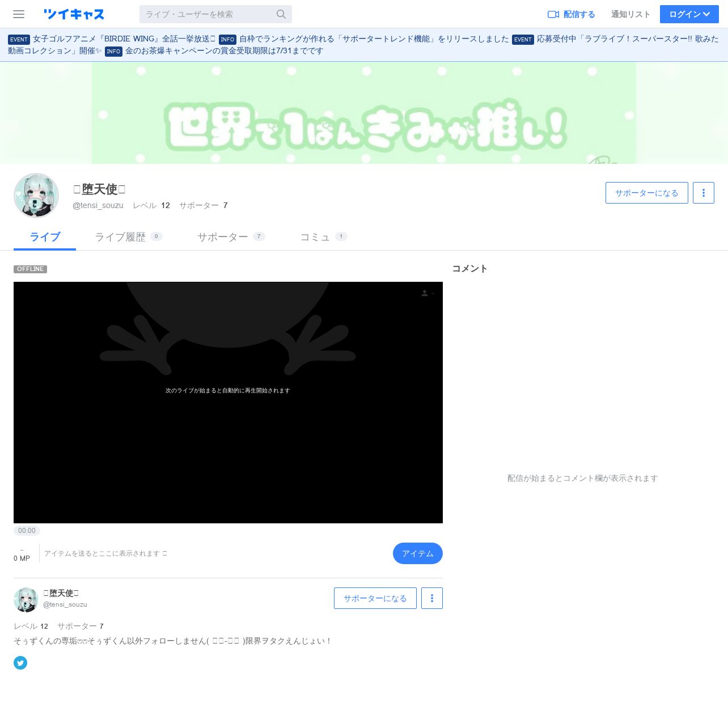Open the lower three-dot options menu
This screenshot has width=728, height=711.
pyautogui.click(x=432, y=598)
